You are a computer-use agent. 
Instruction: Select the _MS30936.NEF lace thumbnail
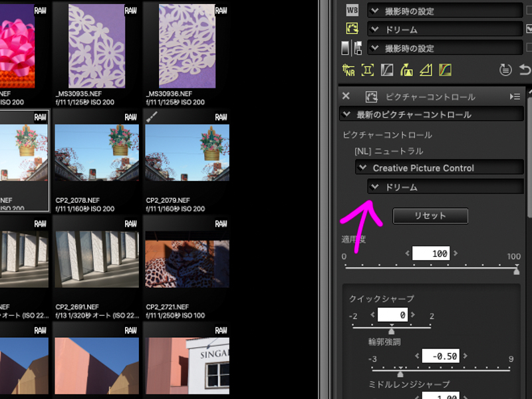(187, 46)
